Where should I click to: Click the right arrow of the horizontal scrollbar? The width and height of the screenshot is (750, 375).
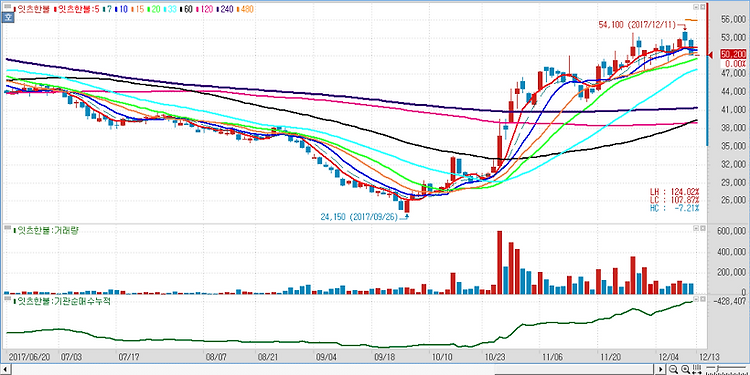pyautogui.click(x=661, y=369)
